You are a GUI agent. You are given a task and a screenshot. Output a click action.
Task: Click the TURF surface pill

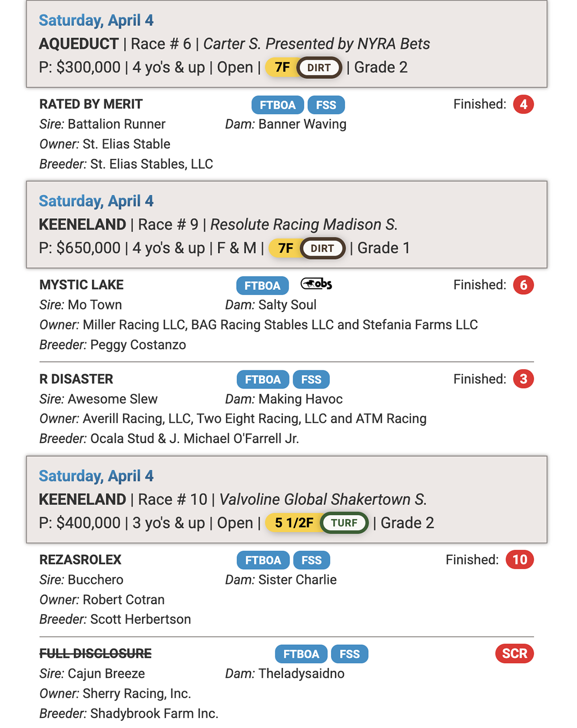click(x=344, y=523)
